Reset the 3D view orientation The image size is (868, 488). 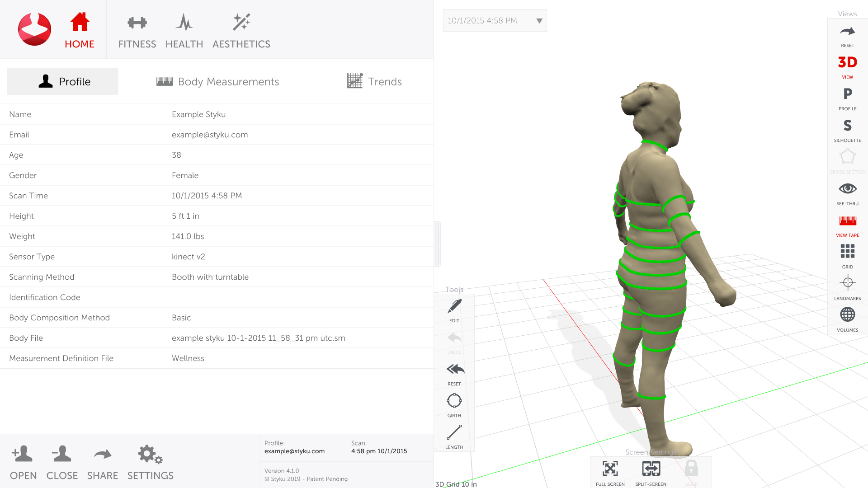[847, 32]
